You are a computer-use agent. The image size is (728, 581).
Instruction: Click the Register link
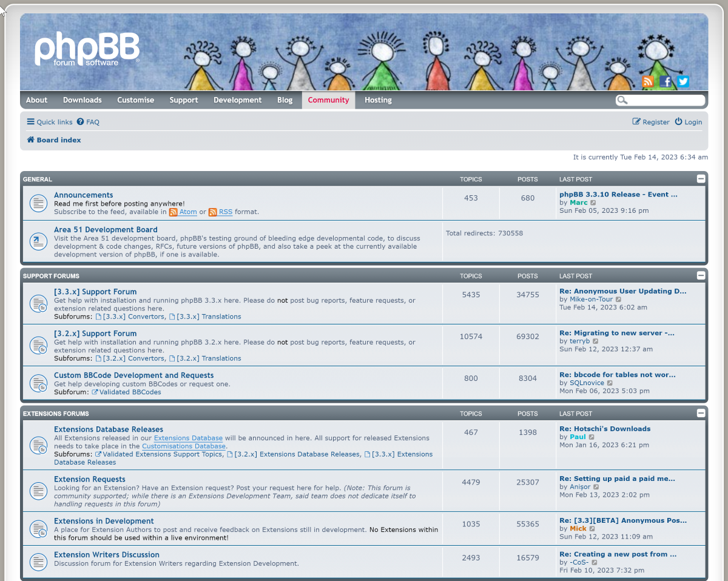pos(651,122)
